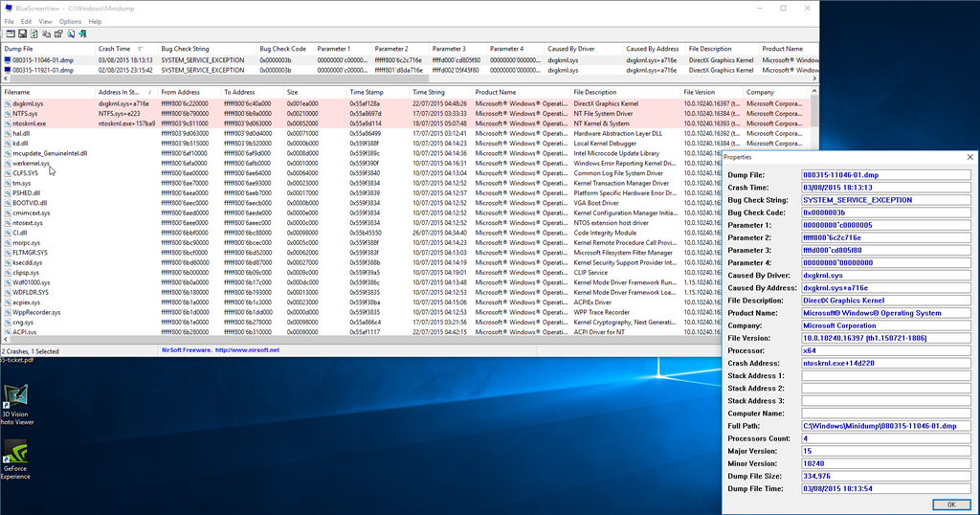Screen dimensions: 980x515
Task: Click the file icon next to ntoskrnl.exe
Action: click(8, 123)
